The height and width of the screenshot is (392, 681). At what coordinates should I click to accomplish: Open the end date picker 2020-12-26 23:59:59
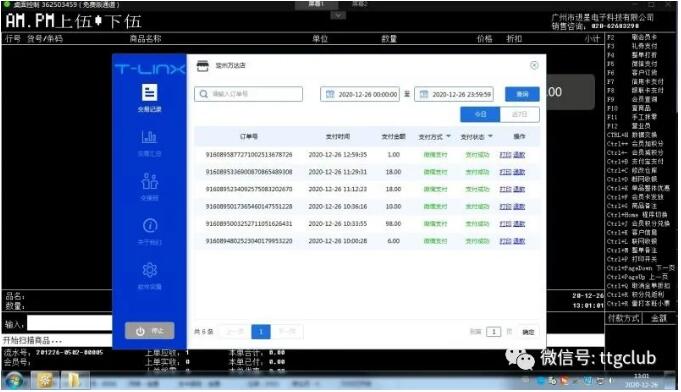click(x=454, y=94)
